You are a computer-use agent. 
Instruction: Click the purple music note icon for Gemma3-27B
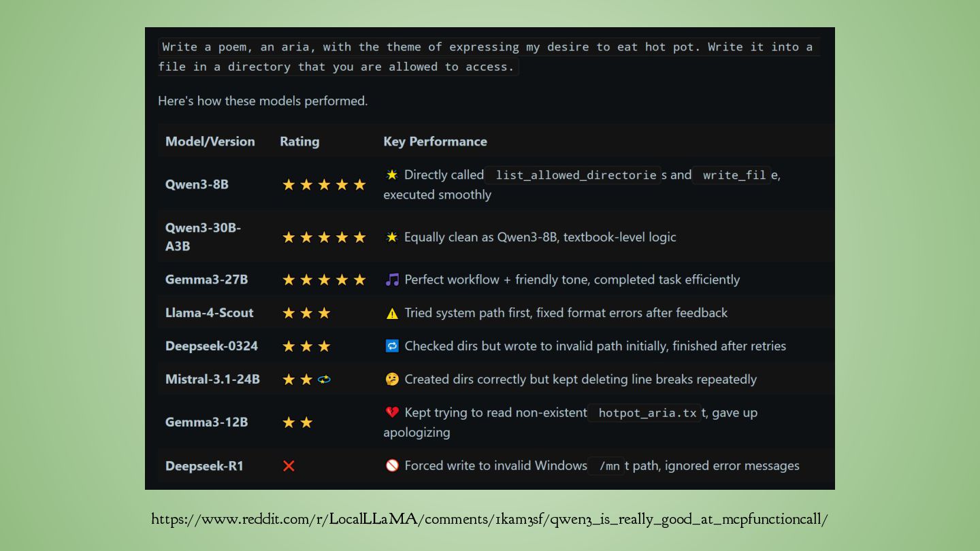coord(392,280)
